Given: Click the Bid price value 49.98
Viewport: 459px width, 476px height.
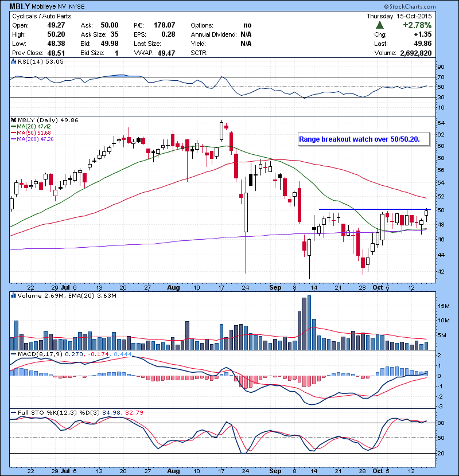Looking at the screenshot, I should coord(110,44).
